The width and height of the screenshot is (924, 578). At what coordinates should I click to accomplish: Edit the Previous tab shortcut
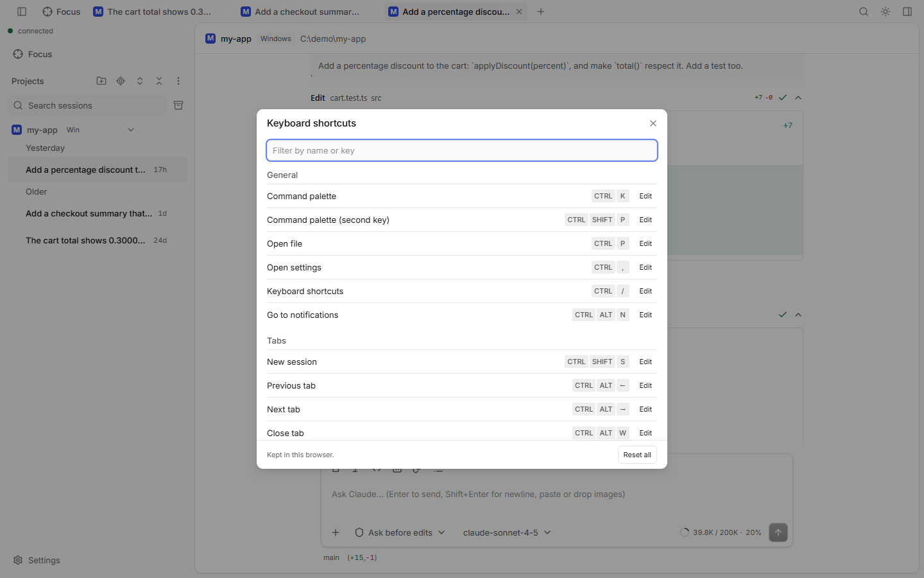[646, 385]
